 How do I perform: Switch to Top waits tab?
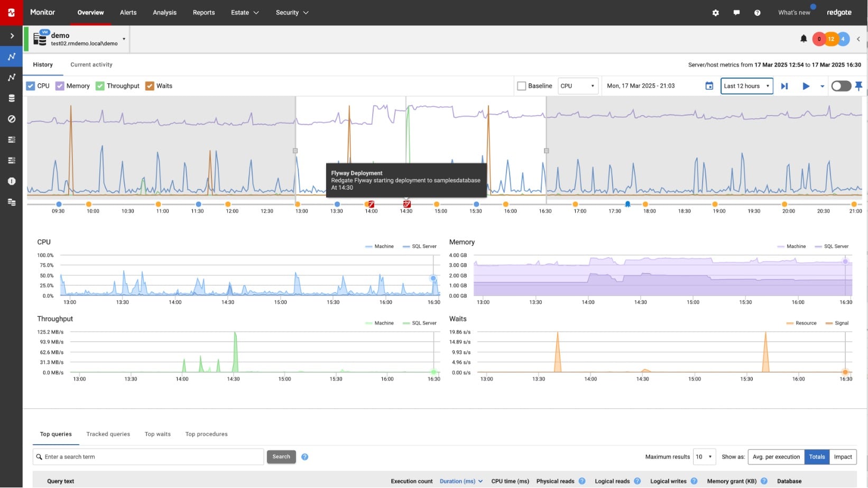click(x=158, y=434)
